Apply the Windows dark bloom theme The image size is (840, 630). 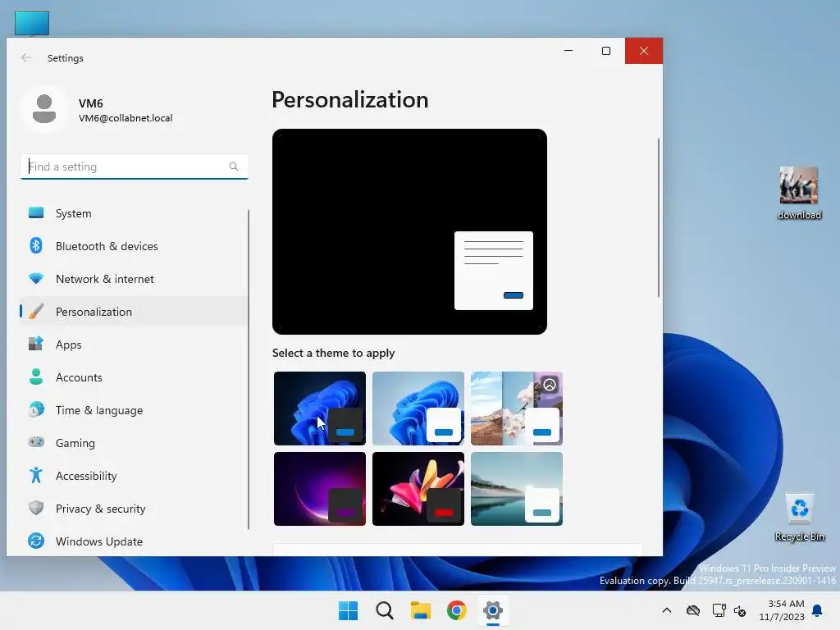click(x=320, y=409)
